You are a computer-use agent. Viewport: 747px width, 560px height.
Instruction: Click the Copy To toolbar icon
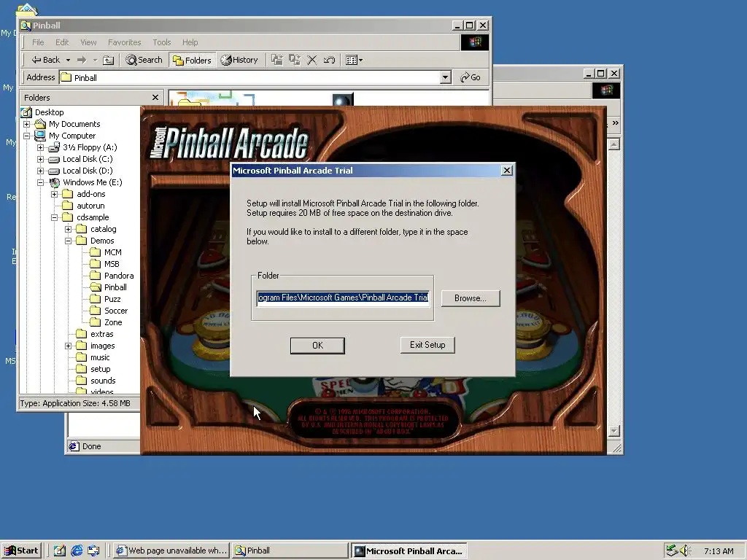[x=295, y=60]
